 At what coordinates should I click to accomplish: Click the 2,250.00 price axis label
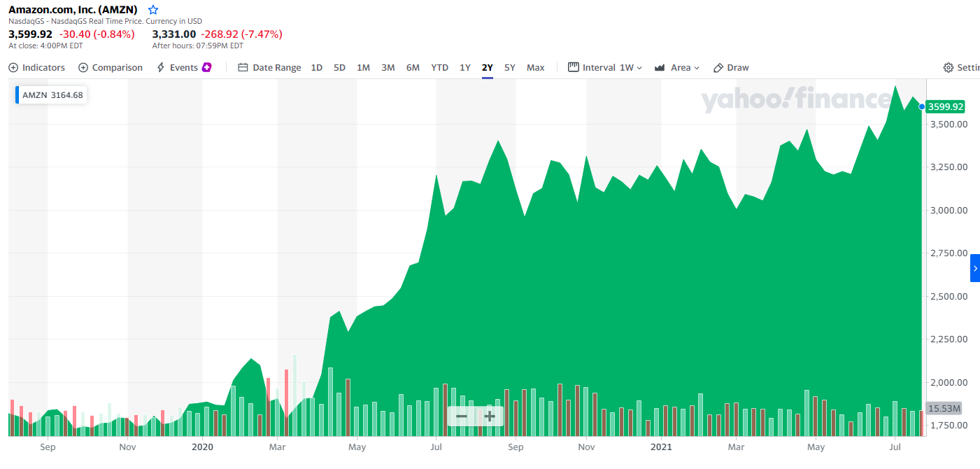948,339
